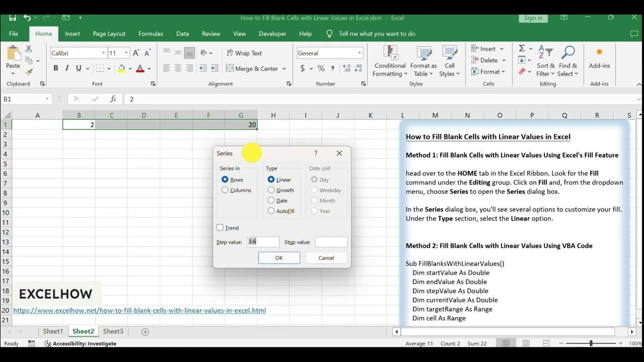
Task: Click the Undo arrow icon
Action: coord(27,18)
